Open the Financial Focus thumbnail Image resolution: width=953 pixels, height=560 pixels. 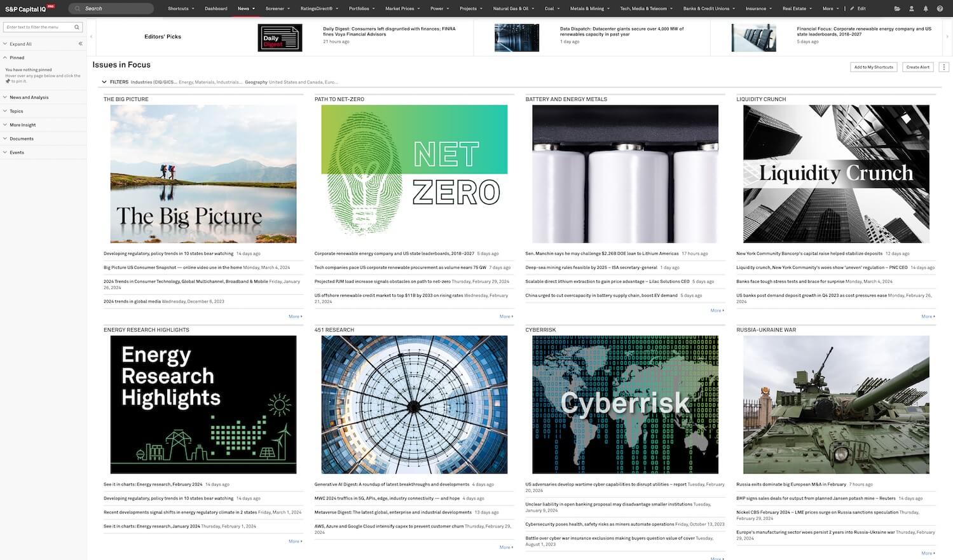click(x=754, y=38)
